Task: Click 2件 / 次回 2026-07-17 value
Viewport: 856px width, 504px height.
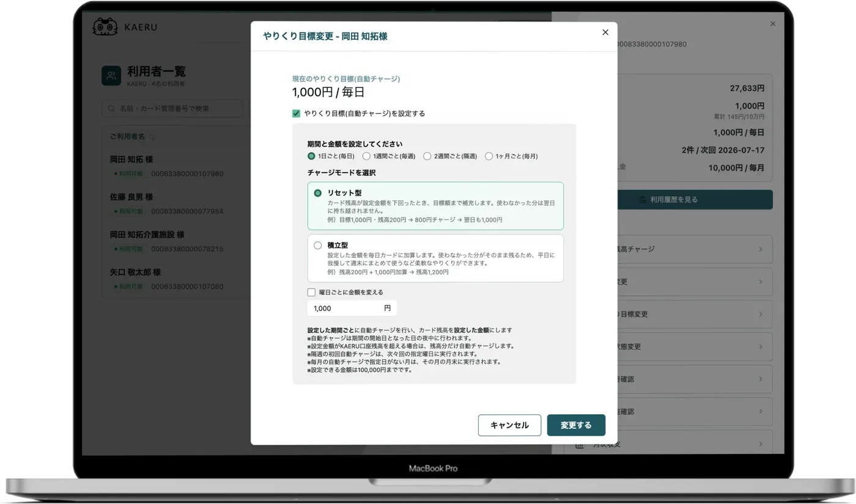Action: click(x=723, y=150)
